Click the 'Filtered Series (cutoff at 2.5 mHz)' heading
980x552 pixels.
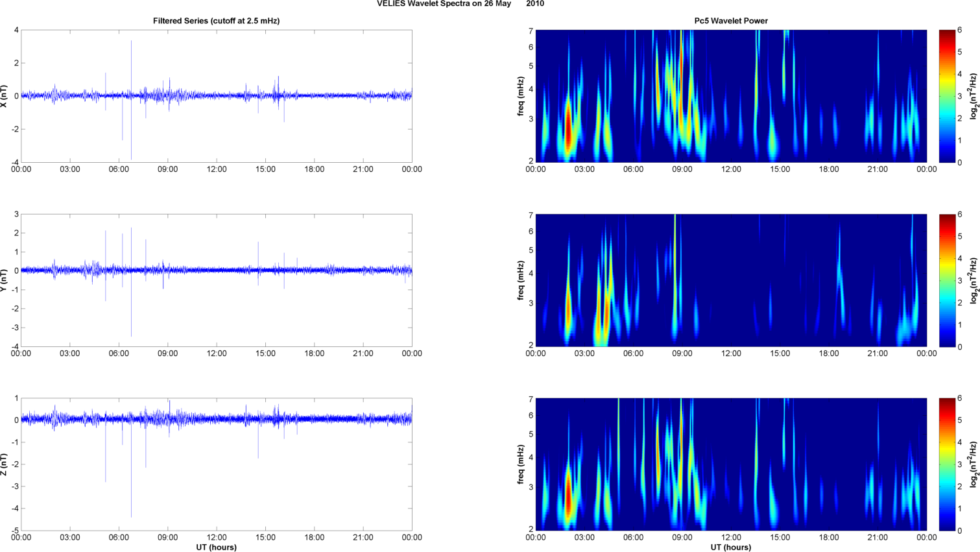click(x=217, y=21)
